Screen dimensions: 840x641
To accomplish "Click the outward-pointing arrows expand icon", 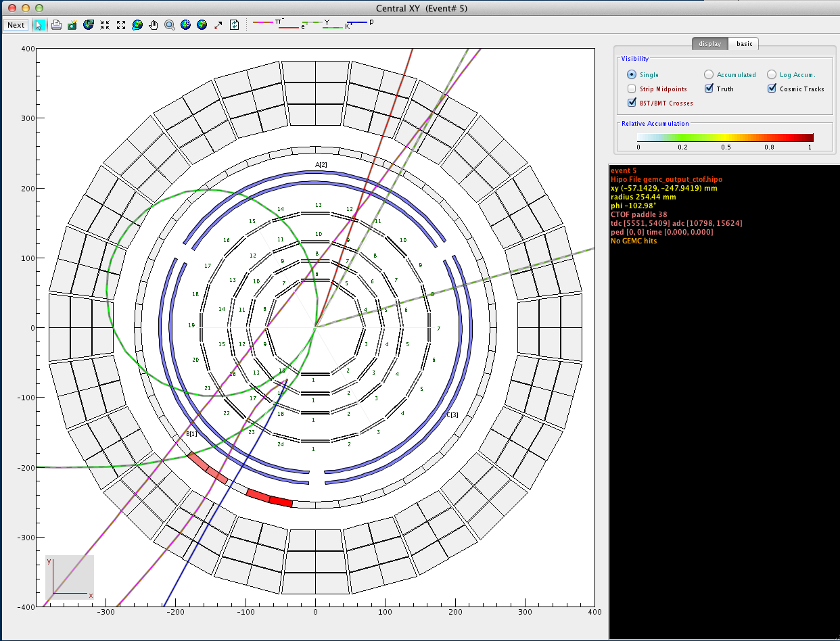I will (x=121, y=25).
